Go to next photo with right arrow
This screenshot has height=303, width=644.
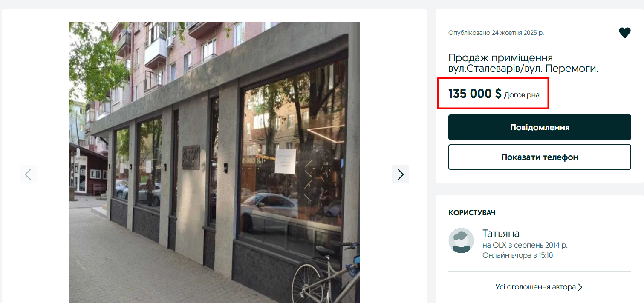pyautogui.click(x=401, y=174)
